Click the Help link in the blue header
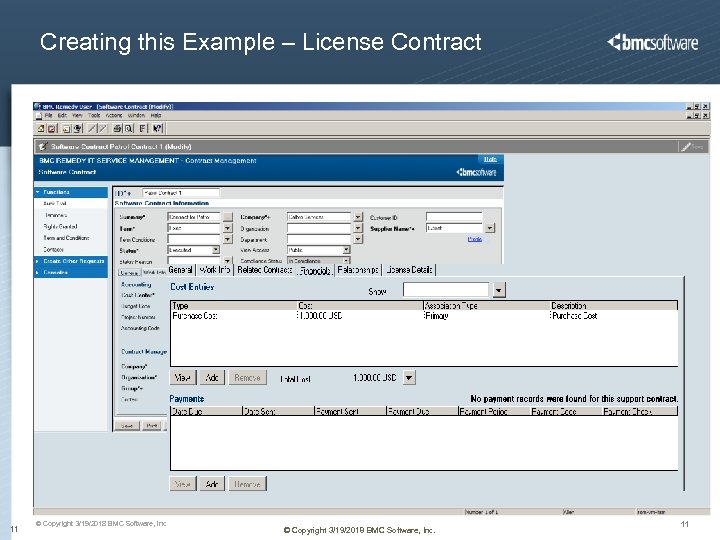The image size is (720, 540). (x=490, y=159)
